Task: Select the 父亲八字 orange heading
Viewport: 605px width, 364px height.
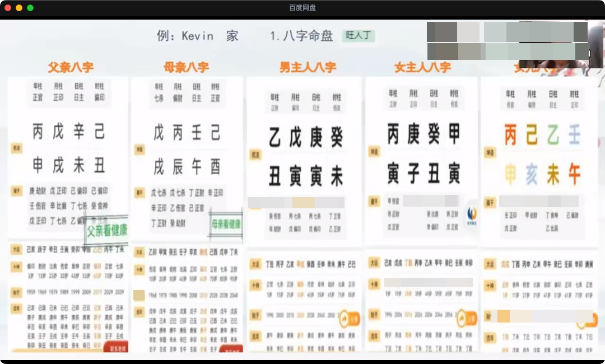Action: click(x=71, y=68)
